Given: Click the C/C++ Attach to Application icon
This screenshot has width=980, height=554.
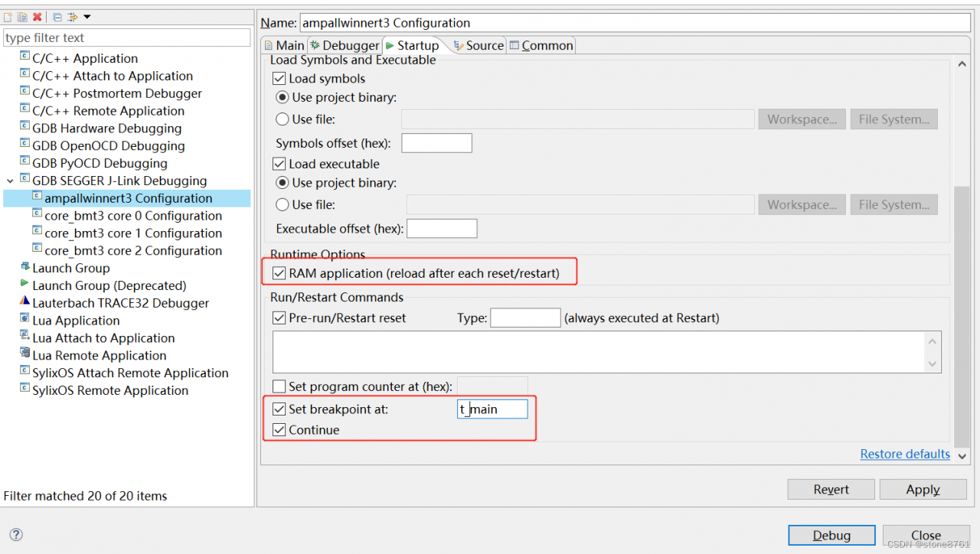Looking at the screenshot, I should pyautogui.click(x=25, y=75).
